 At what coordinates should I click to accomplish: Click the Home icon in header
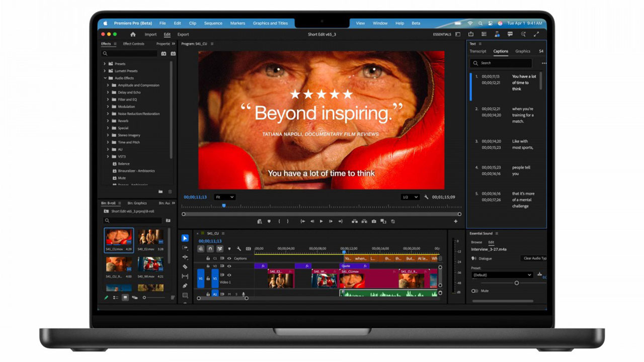tap(133, 35)
